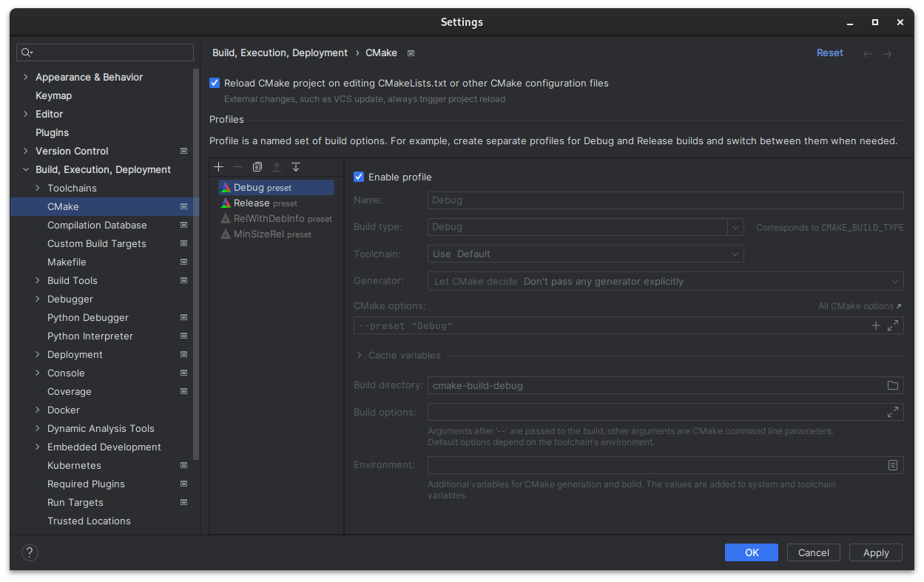Expand the CMake options field editor
This screenshot has width=924, height=582.
tap(891, 325)
